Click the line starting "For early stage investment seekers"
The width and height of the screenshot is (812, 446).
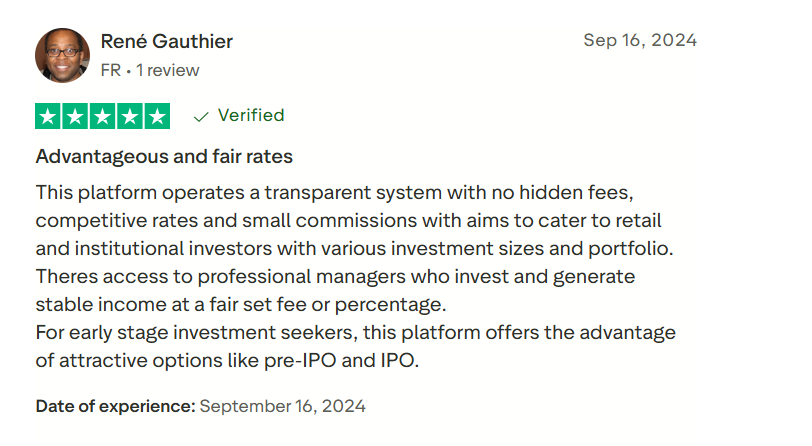click(355, 332)
